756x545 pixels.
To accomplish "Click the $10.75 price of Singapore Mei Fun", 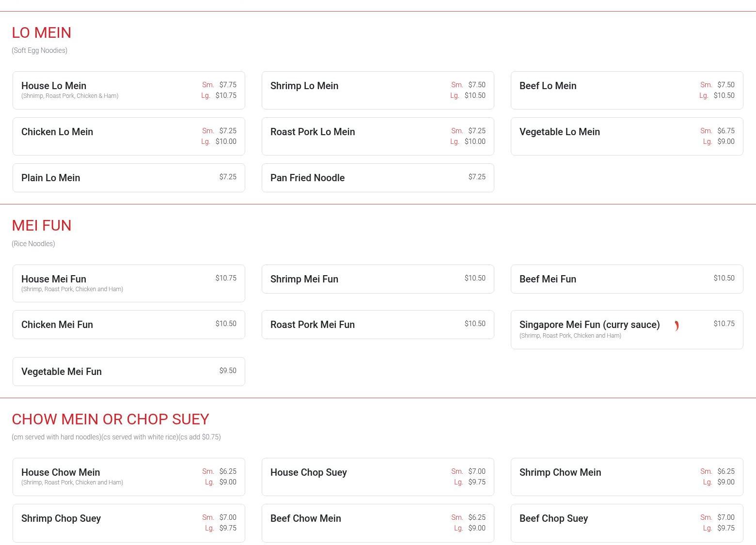I will 724,324.
